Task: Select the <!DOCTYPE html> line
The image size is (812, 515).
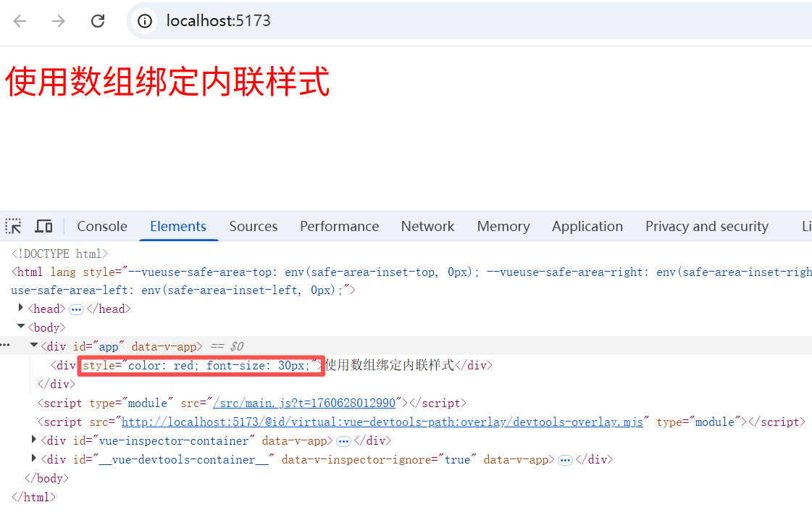Action: tap(59, 254)
